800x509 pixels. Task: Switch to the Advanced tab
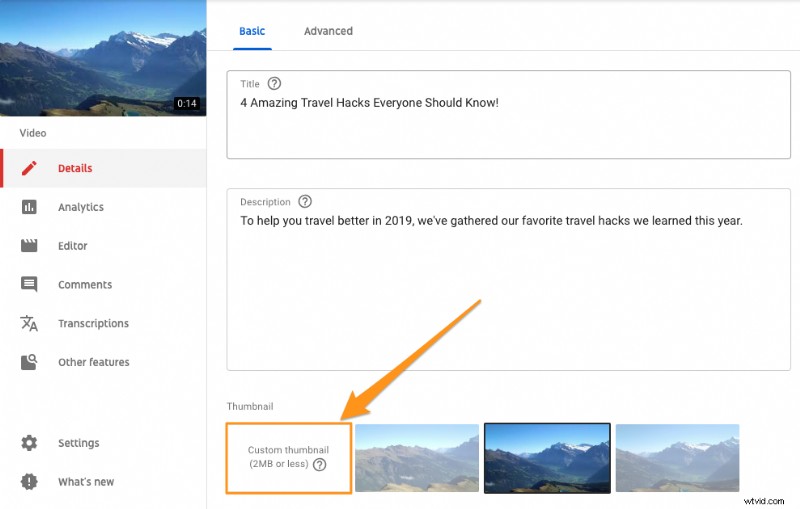[328, 31]
